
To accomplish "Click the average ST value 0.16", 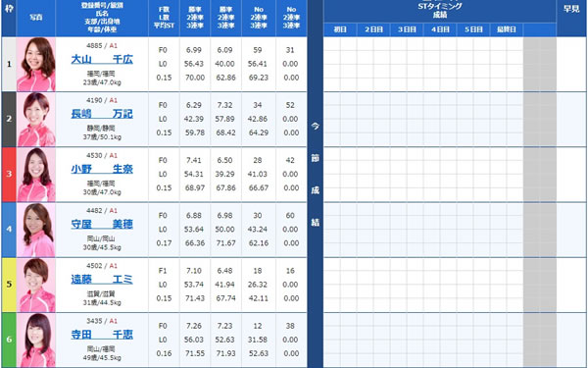I will [x=164, y=353].
